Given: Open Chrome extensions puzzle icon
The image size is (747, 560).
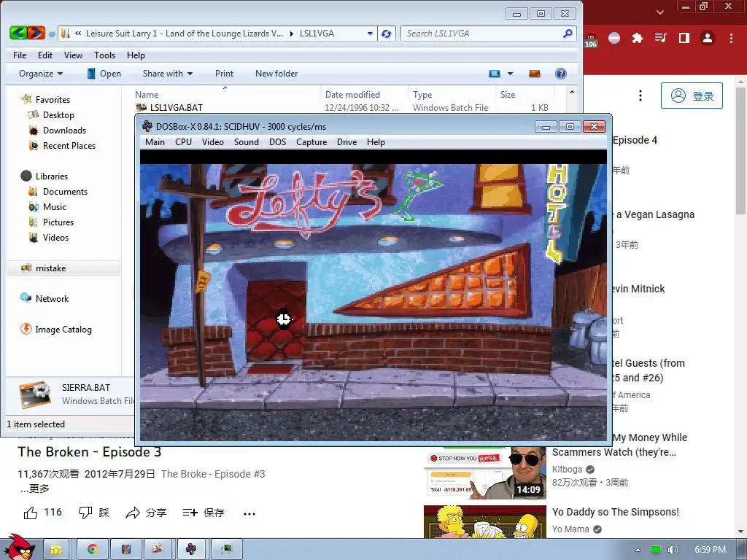Looking at the screenshot, I should click(x=637, y=38).
